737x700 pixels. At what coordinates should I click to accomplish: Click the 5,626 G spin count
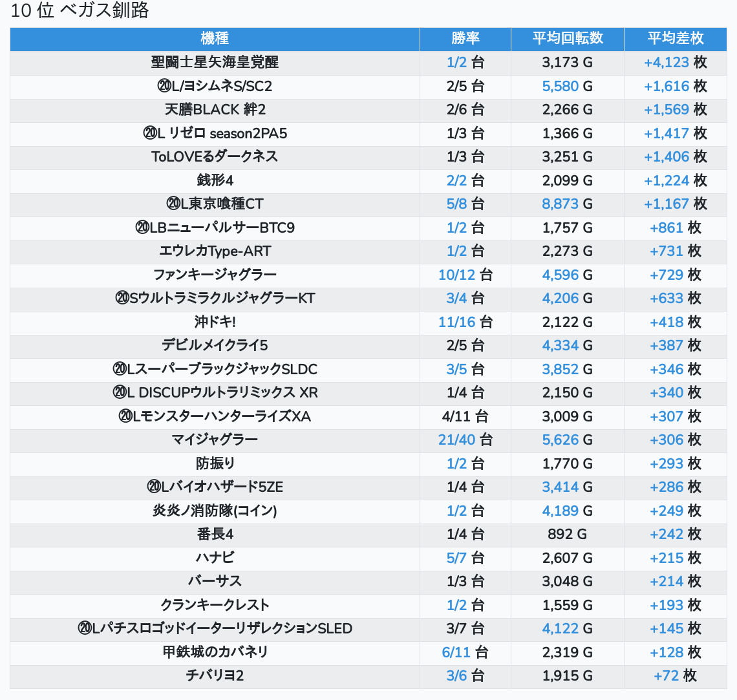coord(568,440)
